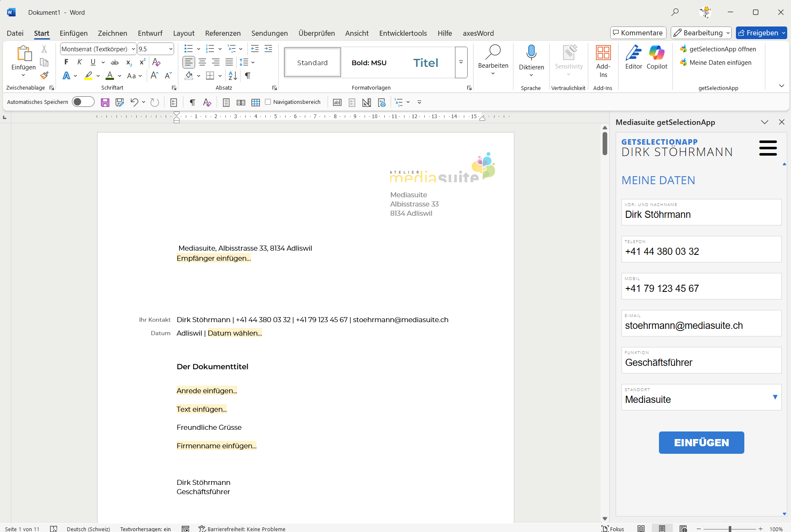Viewport: 791px width, 532px height.
Task: Click the Editor icon in the ribbon
Action: coord(633,53)
